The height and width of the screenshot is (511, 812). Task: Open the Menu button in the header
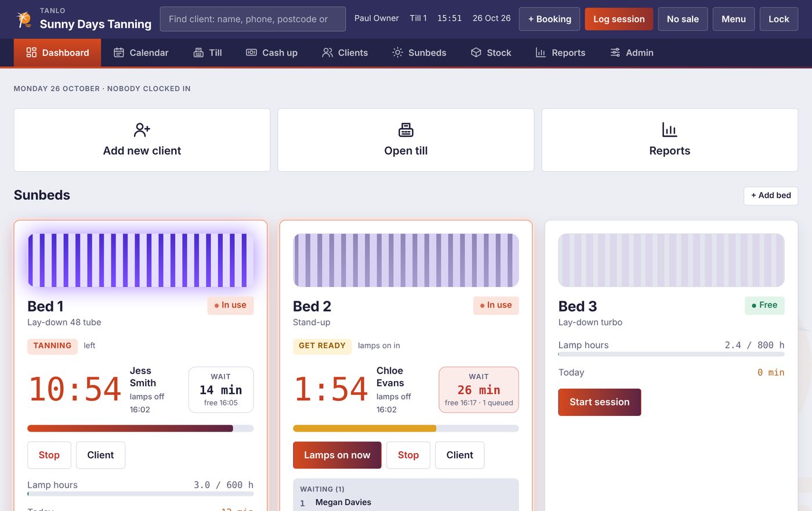[x=734, y=19]
